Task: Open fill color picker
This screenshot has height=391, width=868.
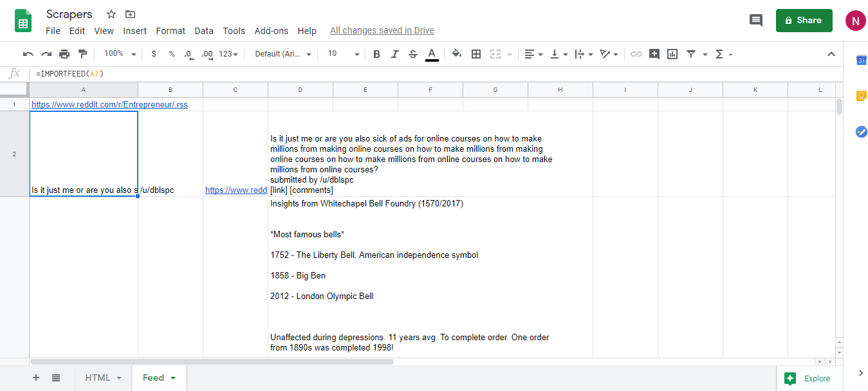Action: tap(457, 54)
